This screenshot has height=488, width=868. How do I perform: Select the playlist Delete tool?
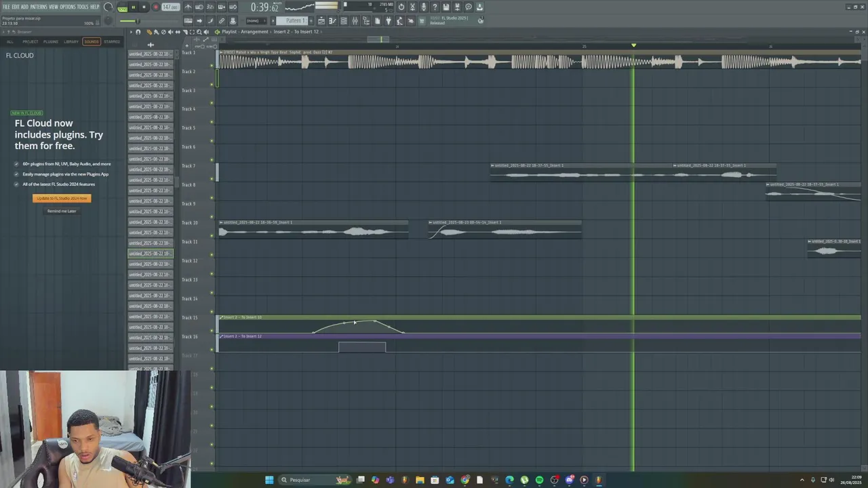(163, 32)
